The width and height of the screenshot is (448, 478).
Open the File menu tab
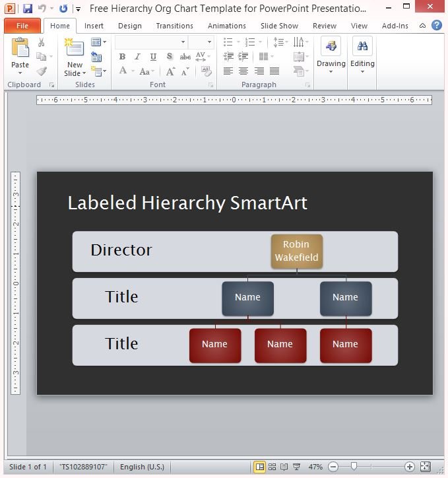point(22,26)
